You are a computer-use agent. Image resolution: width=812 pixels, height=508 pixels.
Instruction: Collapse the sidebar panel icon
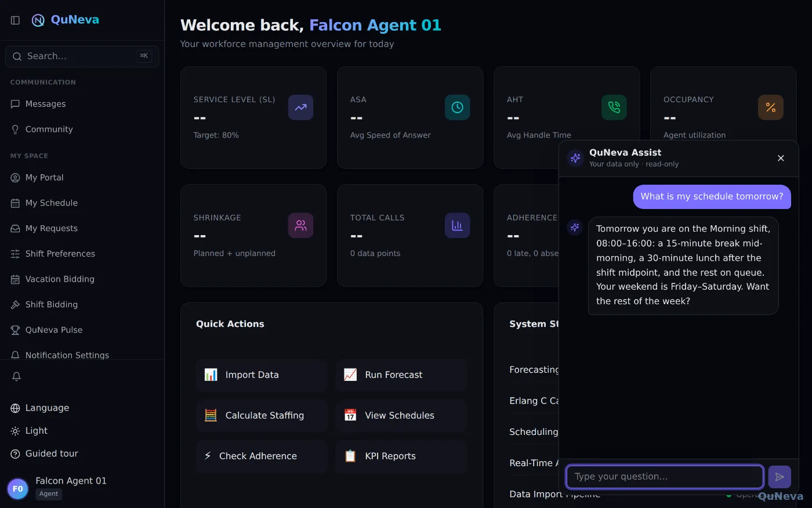tap(16, 20)
